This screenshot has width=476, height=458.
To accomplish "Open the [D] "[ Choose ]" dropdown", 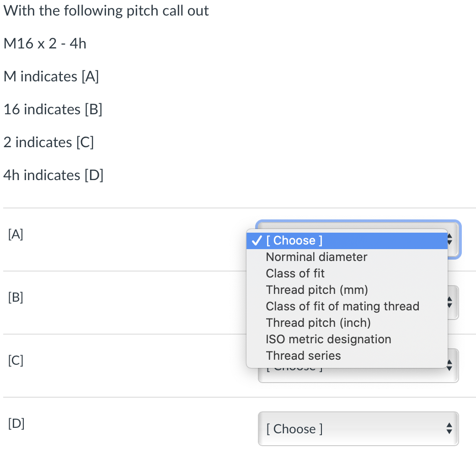I will point(358,429).
